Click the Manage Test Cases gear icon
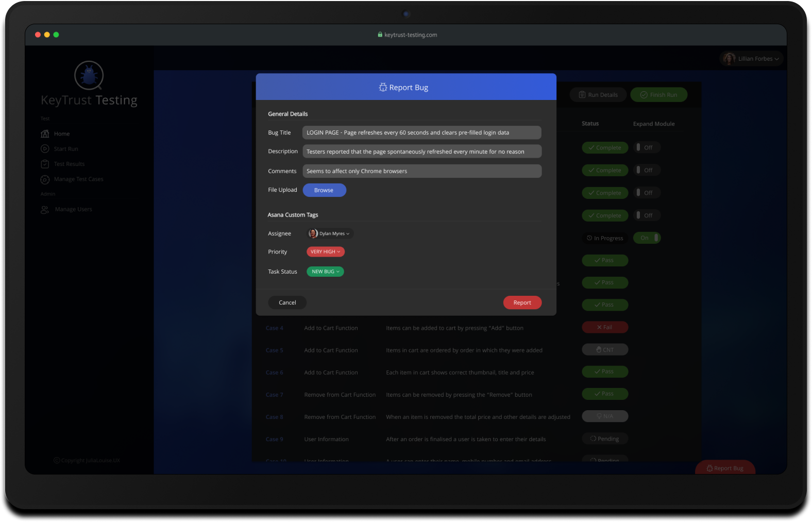This screenshot has height=522, width=812. tap(45, 179)
